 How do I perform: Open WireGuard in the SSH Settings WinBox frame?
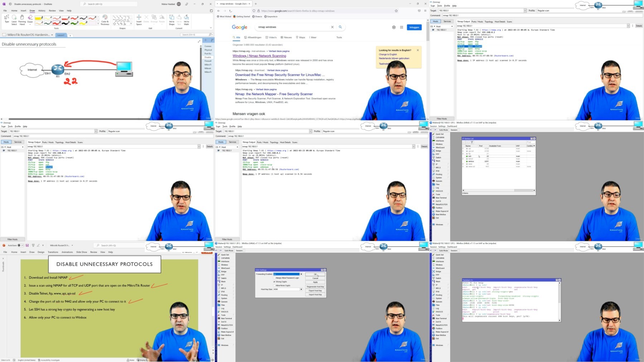tap(225, 268)
